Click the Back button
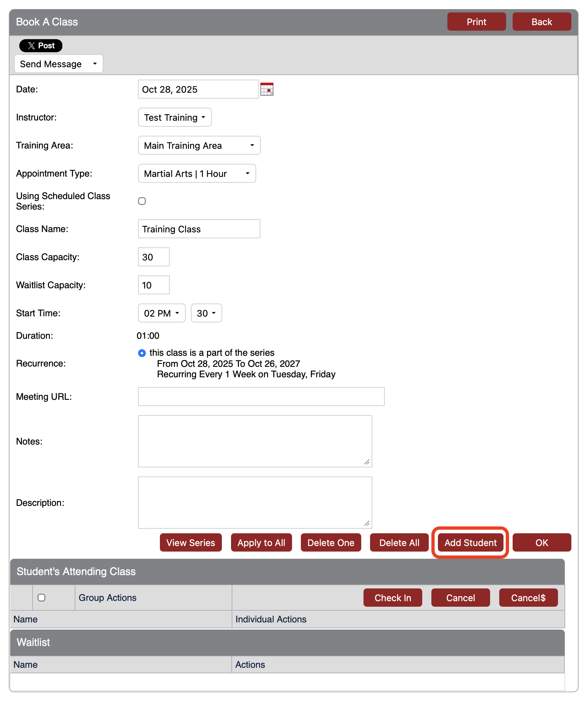The width and height of the screenshot is (588, 703). 541,22
